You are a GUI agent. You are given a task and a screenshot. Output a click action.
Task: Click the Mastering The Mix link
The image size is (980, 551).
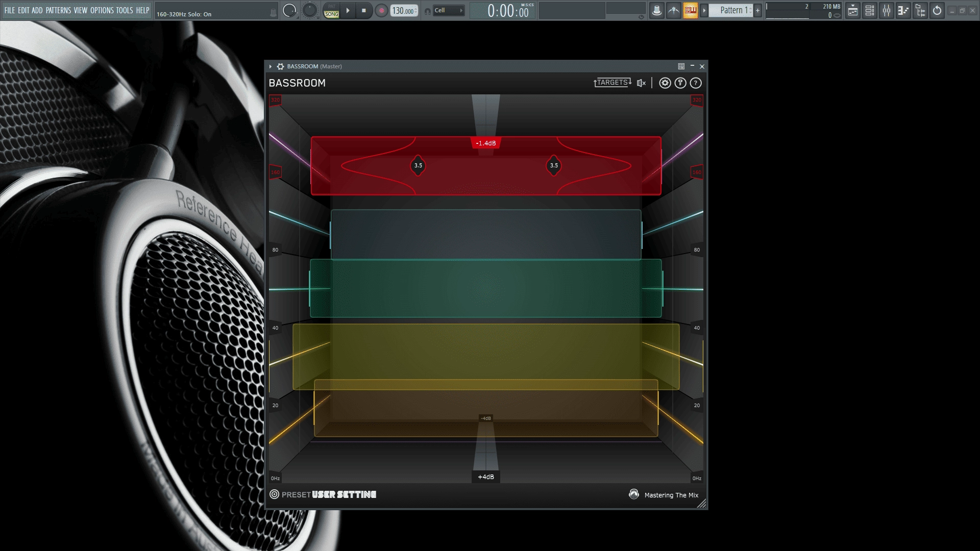pos(671,495)
